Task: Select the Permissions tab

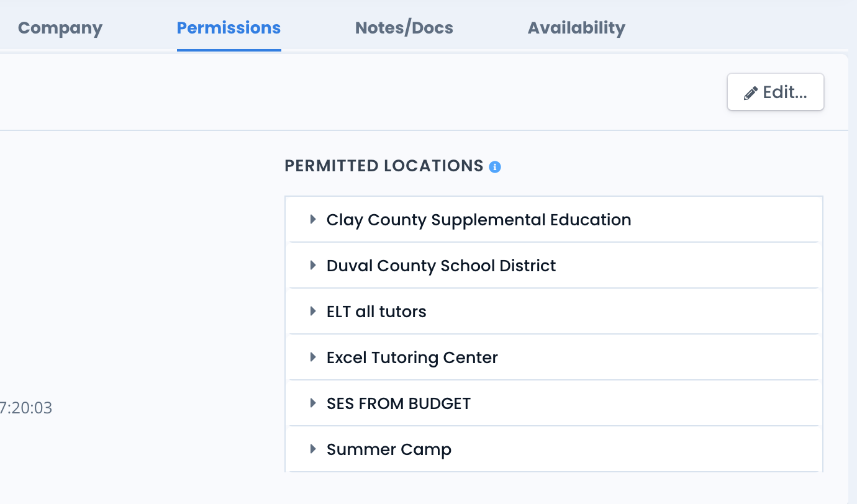Action: (229, 28)
